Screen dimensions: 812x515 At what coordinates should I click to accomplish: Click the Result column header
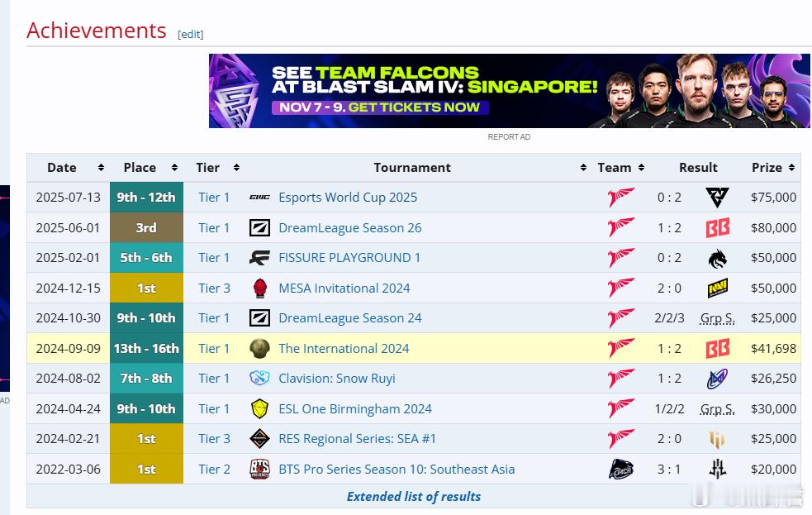click(x=698, y=167)
